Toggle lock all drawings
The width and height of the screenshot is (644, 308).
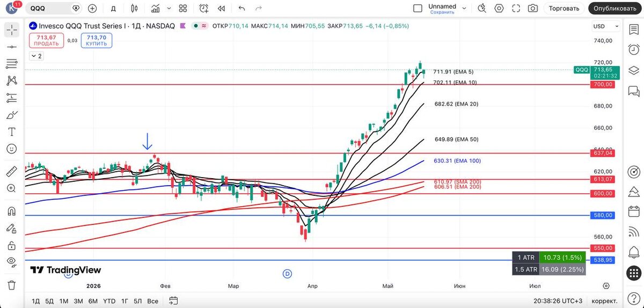pos(12,245)
